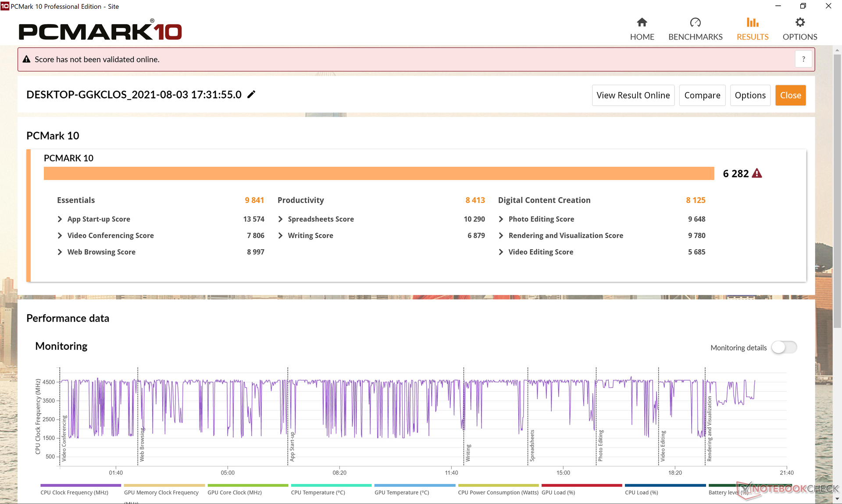This screenshot has width=842, height=504.
Task: Toggle the Monitoring details switch
Action: point(784,348)
